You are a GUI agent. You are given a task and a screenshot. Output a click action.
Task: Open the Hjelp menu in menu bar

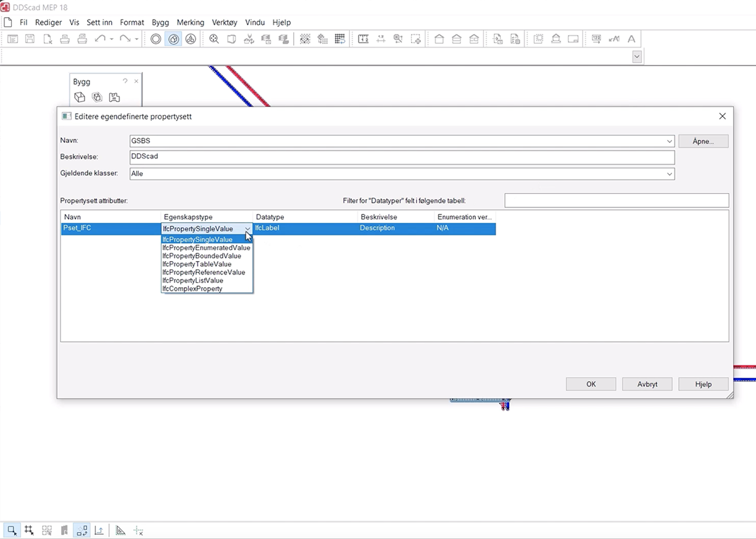tap(281, 22)
